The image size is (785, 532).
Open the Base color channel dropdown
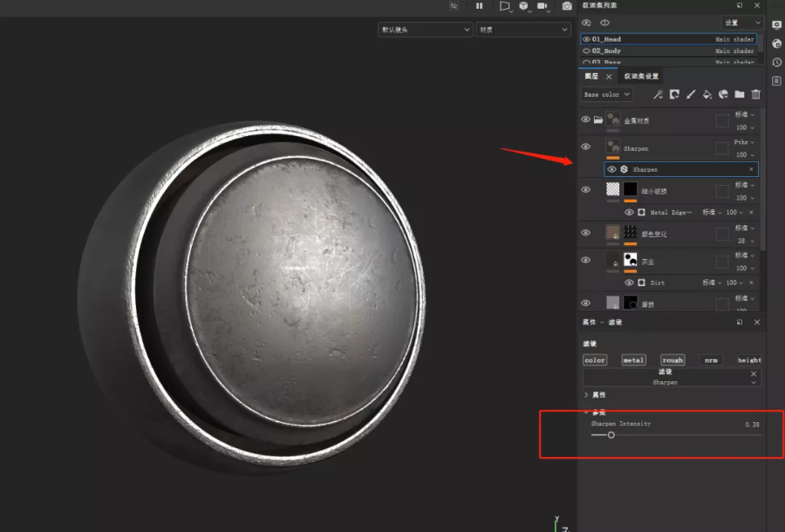click(607, 94)
